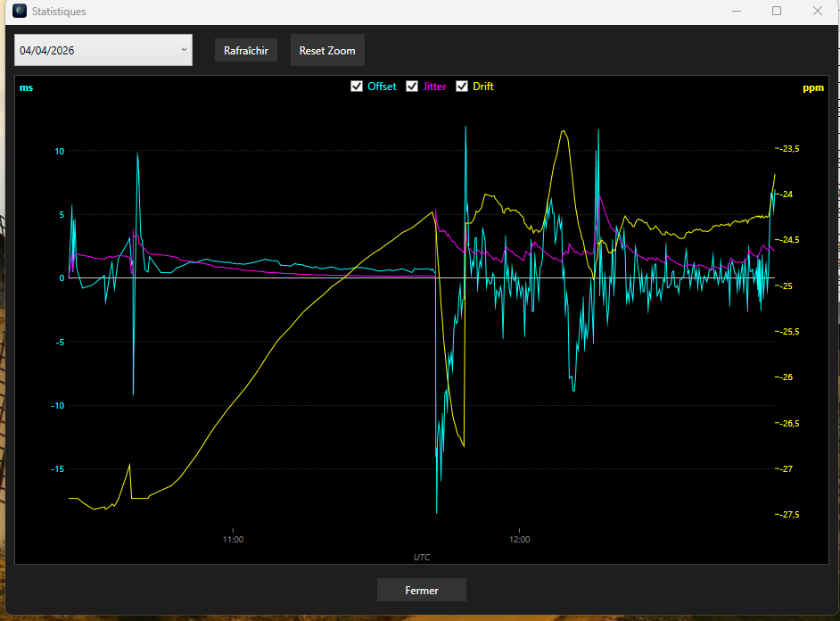Click the Rafraîchir button
The width and height of the screenshot is (840, 621).
click(x=246, y=50)
